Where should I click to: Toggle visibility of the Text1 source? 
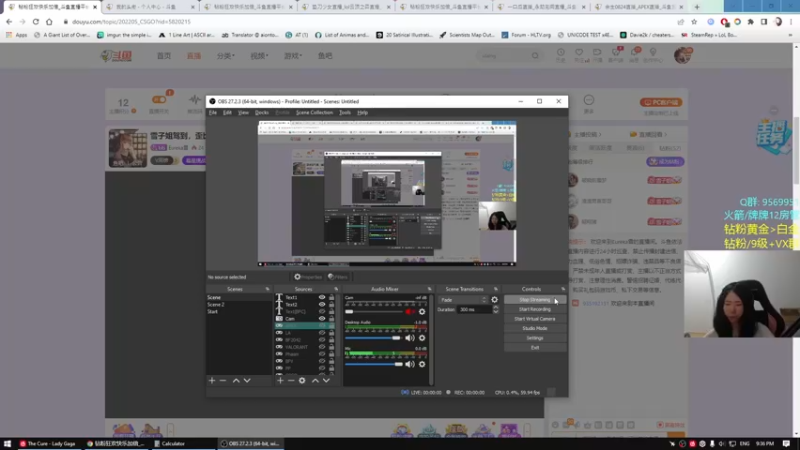coord(322,297)
